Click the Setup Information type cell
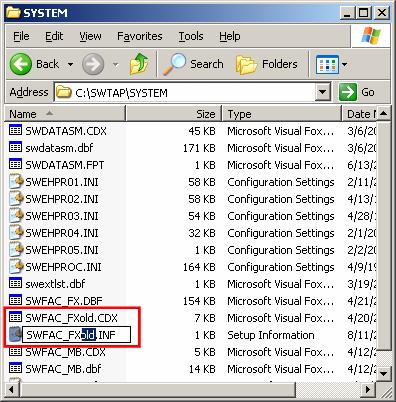 point(271,335)
